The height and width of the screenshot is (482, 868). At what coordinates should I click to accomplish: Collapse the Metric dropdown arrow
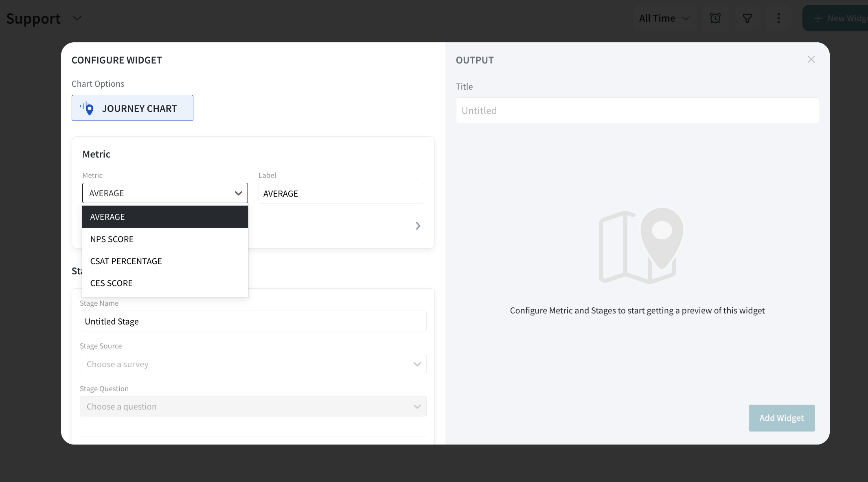[238, 193]
